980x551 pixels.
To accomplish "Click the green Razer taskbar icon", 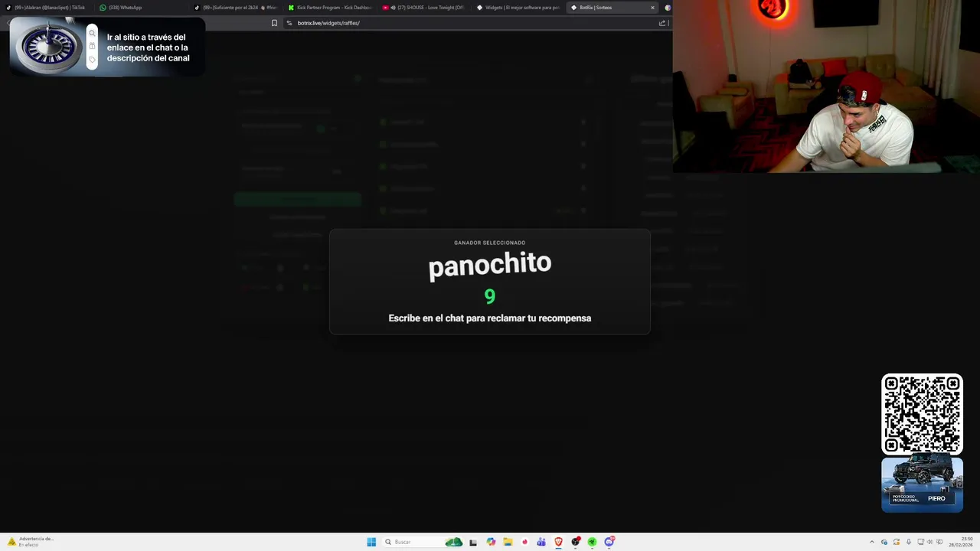I will click(x=592, y=542).
